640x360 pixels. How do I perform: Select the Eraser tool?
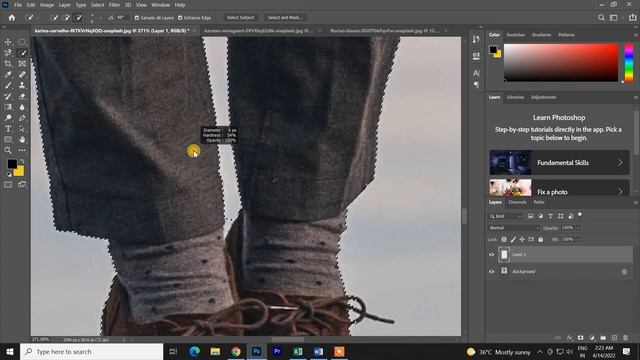coord(22,96)
